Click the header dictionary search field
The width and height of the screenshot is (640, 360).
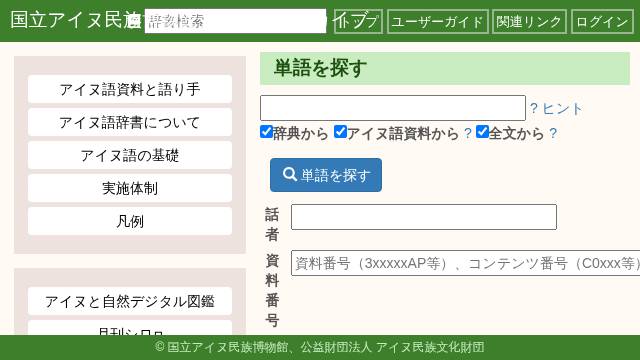click(236, 21)
